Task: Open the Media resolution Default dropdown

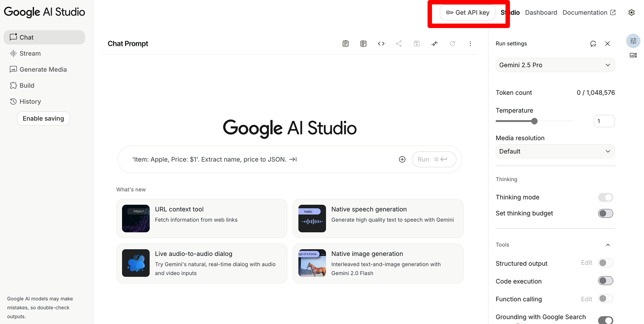Action: pos(555,151)
